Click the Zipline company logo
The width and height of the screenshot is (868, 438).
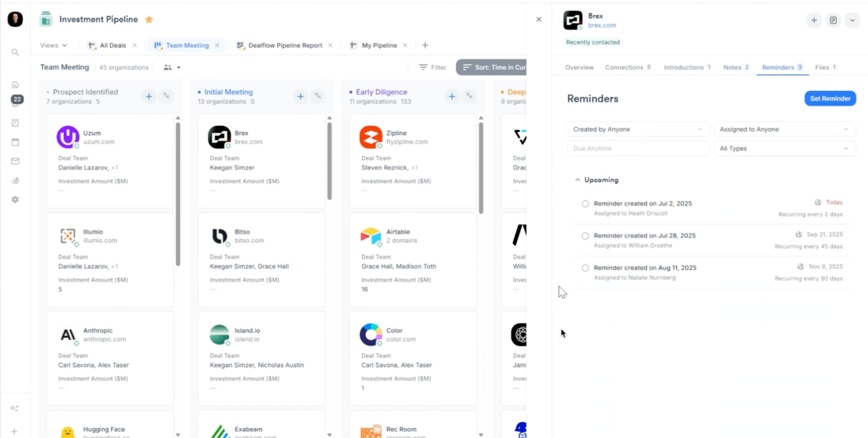pyautogui.click(x=371, y=137)
